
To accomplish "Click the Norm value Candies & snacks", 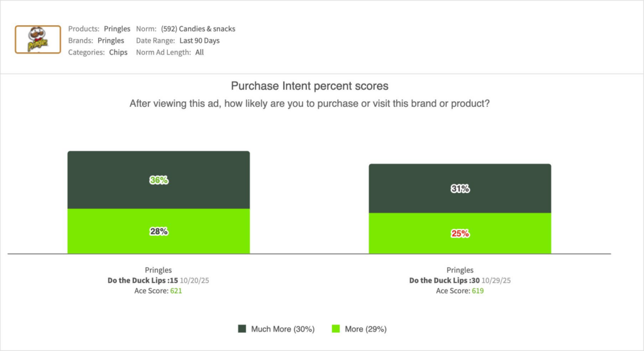I will tap(198, 29).
